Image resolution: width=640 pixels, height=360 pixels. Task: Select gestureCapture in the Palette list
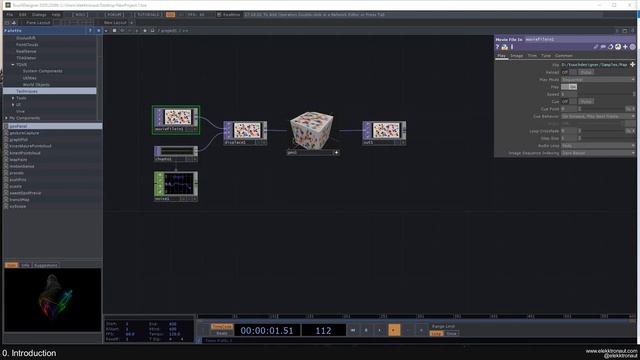[x=24, y=133]
